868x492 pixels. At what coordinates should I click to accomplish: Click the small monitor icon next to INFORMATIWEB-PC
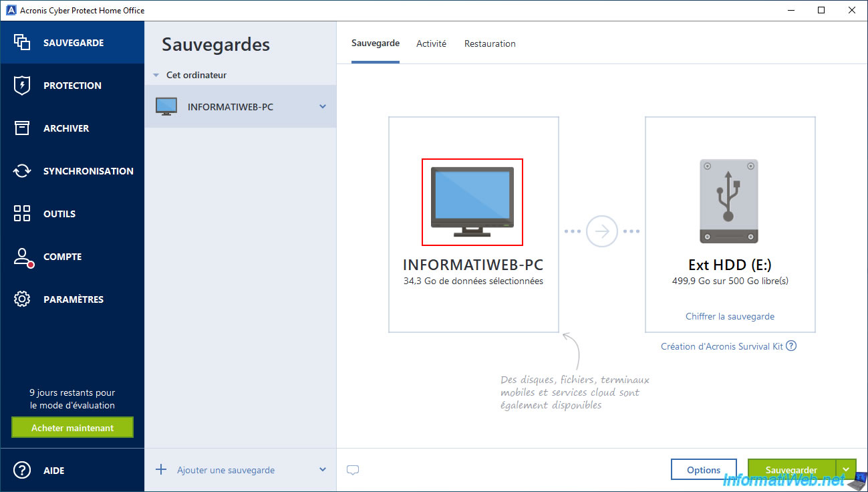[166, 107]
